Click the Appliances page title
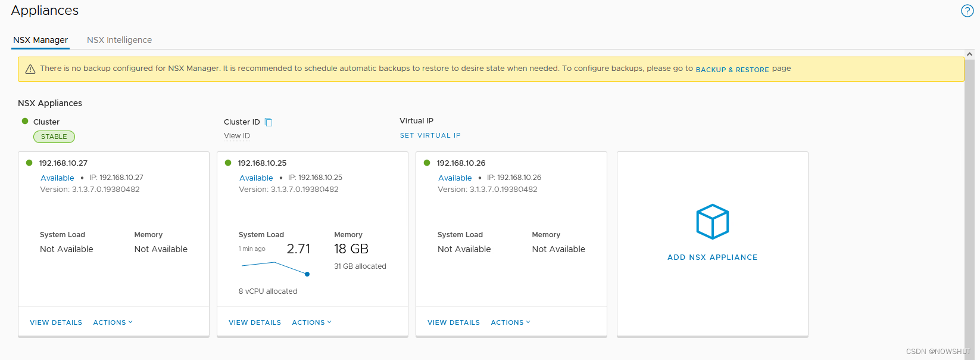 (x=45, y=11)
